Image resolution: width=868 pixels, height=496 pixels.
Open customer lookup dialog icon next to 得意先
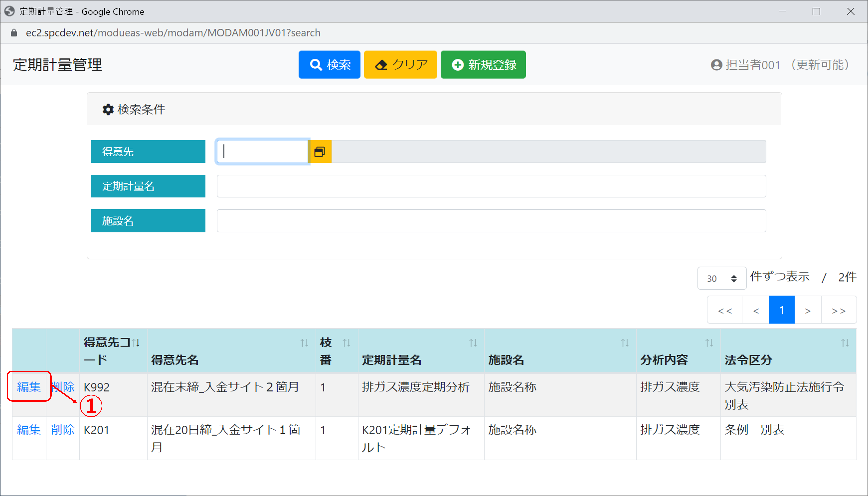tap(320, 152)
